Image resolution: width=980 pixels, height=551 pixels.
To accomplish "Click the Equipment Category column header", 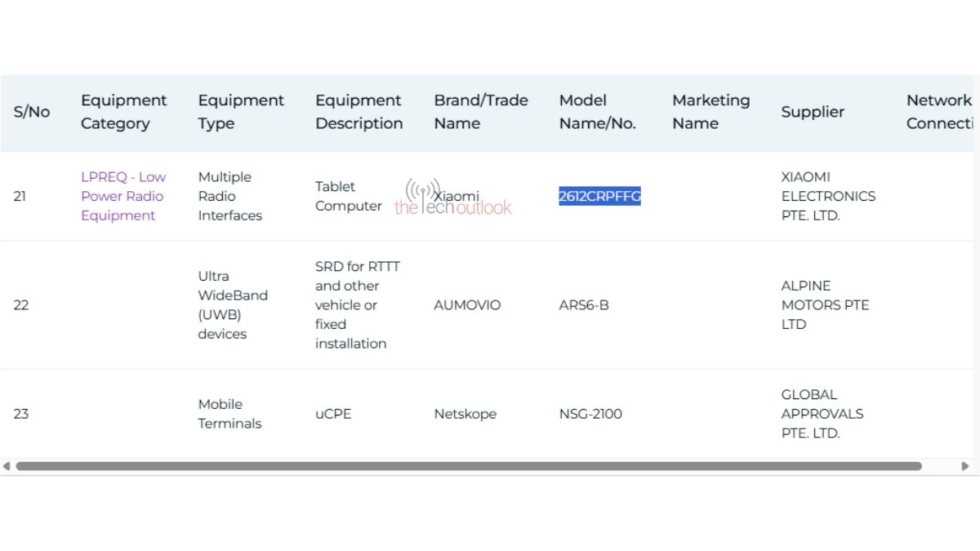I will [123, 112].
